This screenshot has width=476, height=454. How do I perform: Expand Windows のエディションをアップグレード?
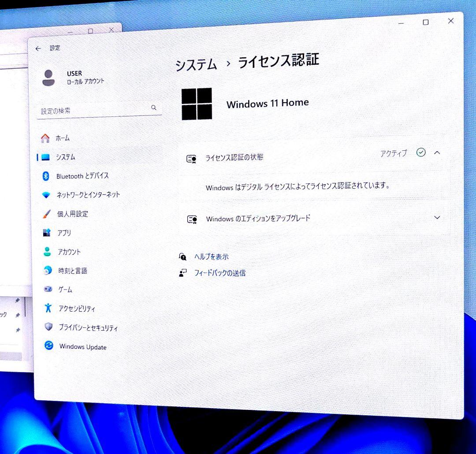pyautogui.click(x=437, y=217)
